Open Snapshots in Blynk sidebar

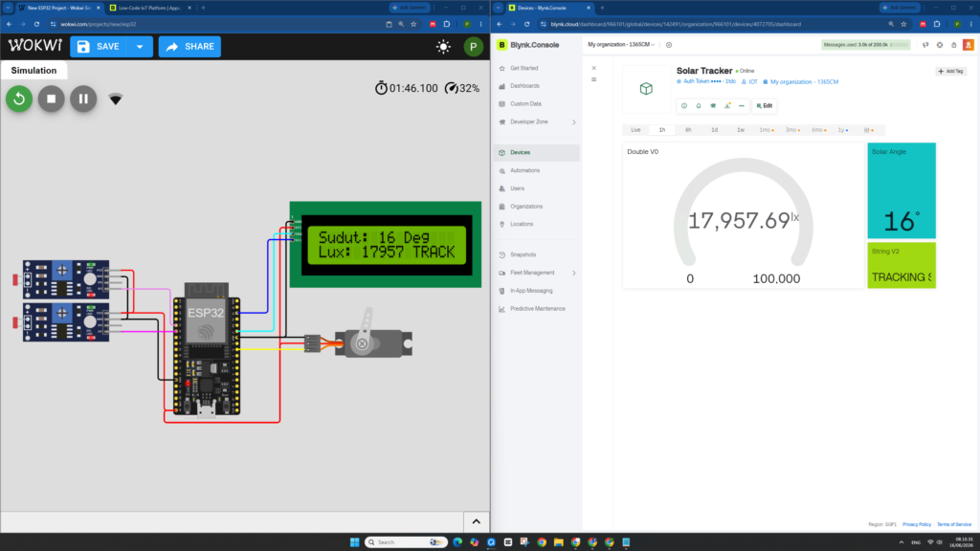pyautogui.click(x=537, y=254)
